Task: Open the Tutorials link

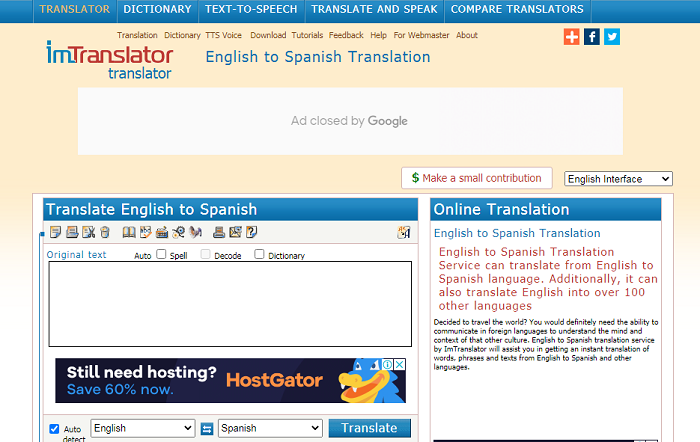Action: (307, 35)
